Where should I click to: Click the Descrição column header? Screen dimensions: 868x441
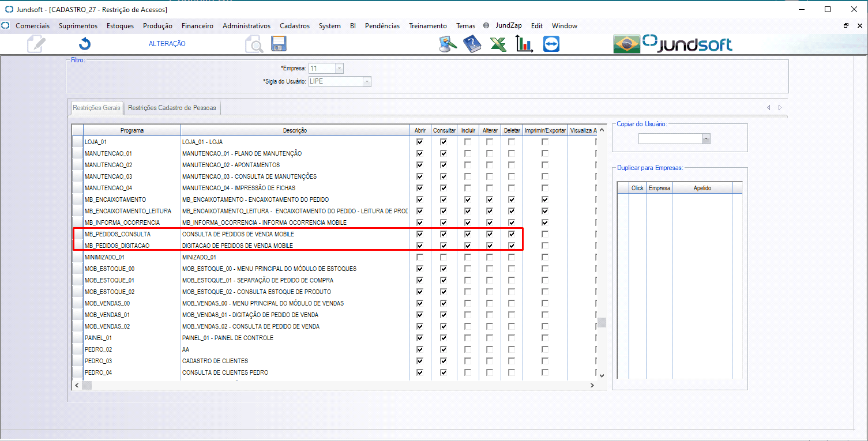(295, 130)
